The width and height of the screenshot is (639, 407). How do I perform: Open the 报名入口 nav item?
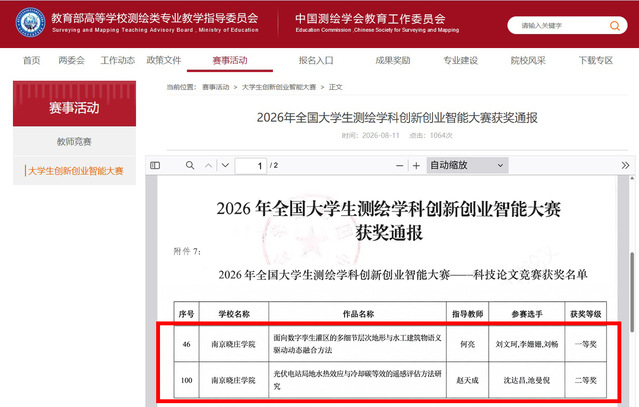[x=316, y=60]
